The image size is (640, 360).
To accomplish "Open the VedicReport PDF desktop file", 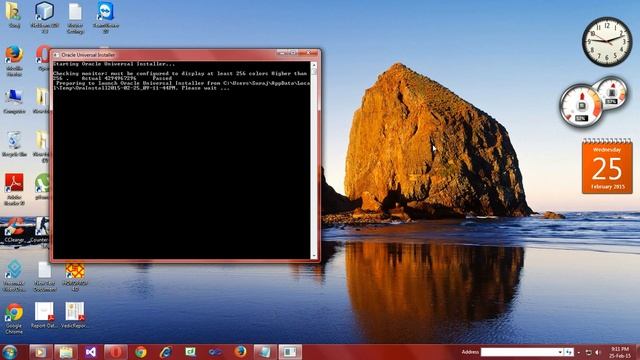I will (75, 315).
